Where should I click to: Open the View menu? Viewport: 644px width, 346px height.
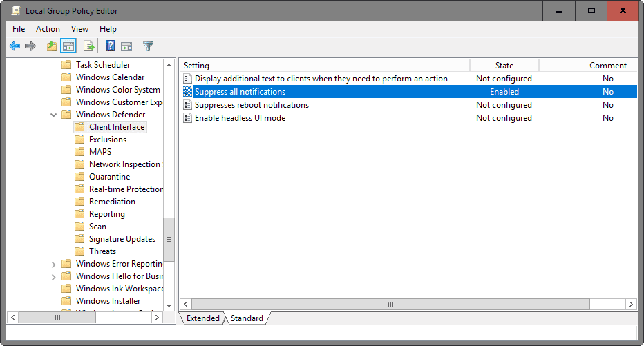[x=79, y=29]
